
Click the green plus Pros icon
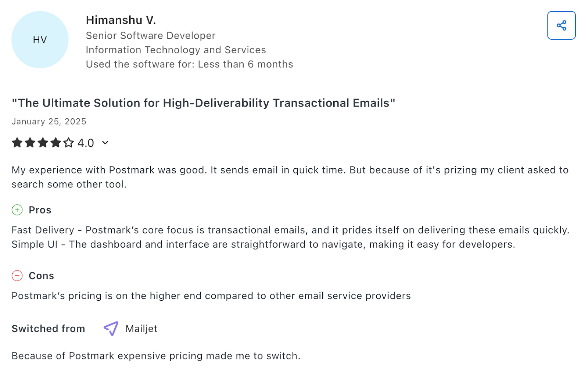tap(17, 210)
